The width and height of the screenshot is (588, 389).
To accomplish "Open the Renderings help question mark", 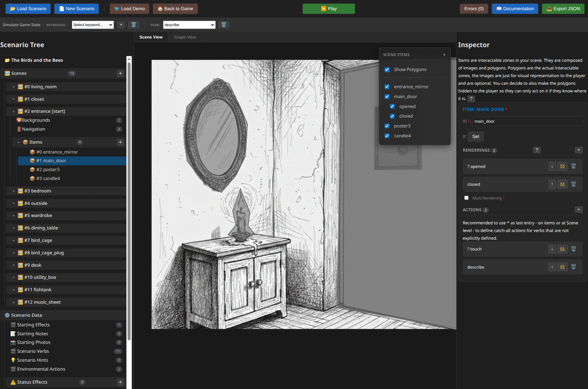I will tap(537, 150).
